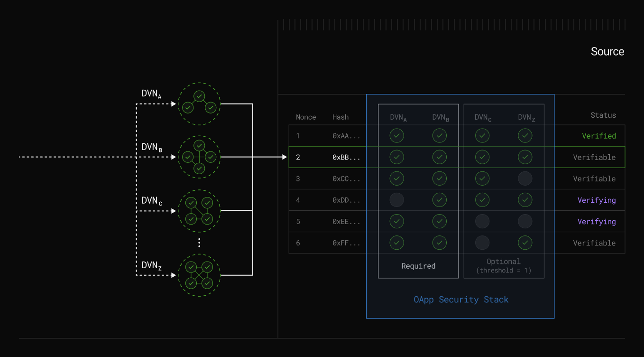Image resolution: width=644 pixels, height=357 pixels.
Task: Select the Source tab label
Action: pyautogui.click(x=607, y=51)
